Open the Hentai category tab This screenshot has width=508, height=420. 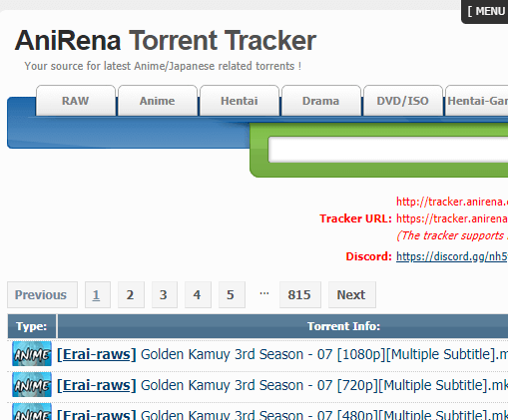(x=240, y=101)
